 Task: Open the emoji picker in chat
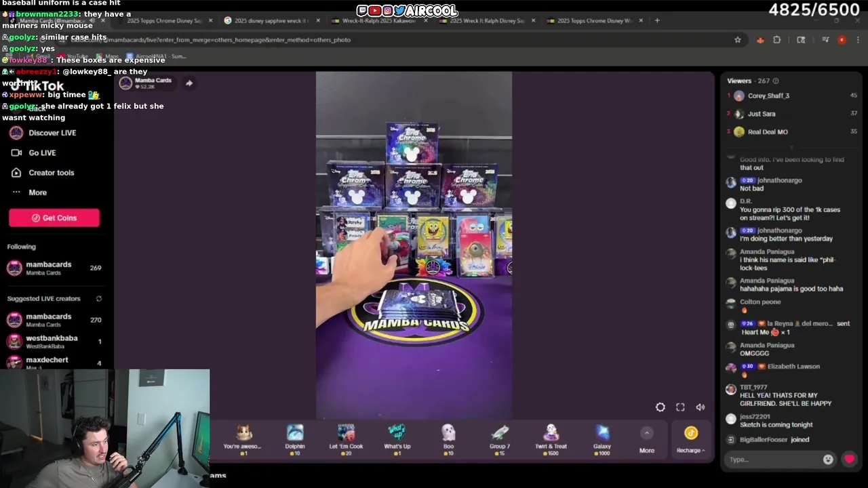828,460
